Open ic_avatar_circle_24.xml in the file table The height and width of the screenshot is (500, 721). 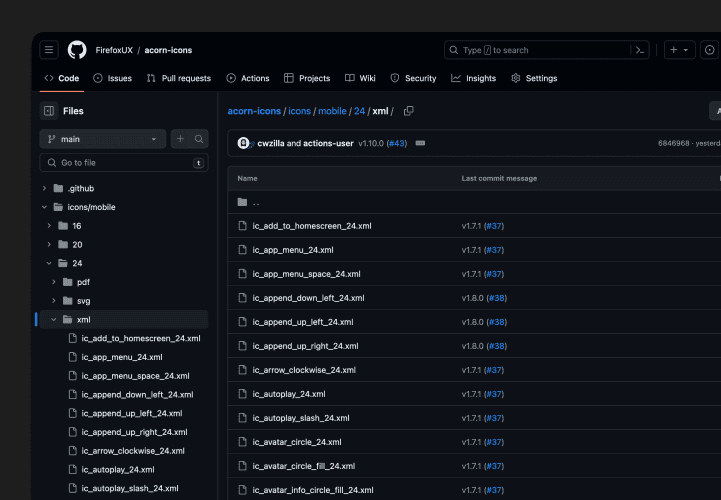coord(297,442)
